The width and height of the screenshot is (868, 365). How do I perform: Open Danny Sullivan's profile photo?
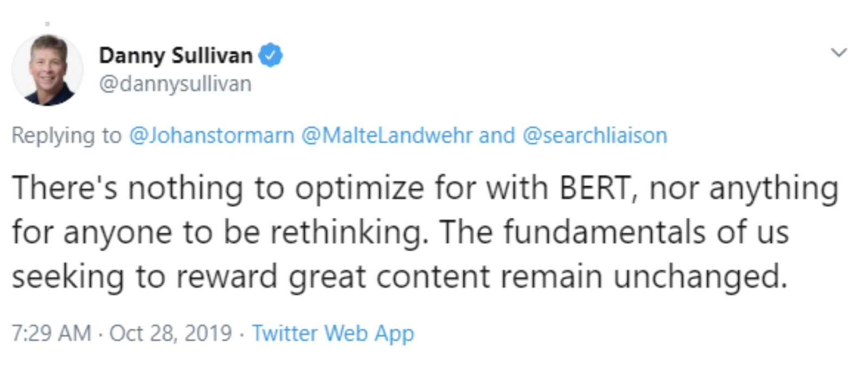click(x=47, y=70)
